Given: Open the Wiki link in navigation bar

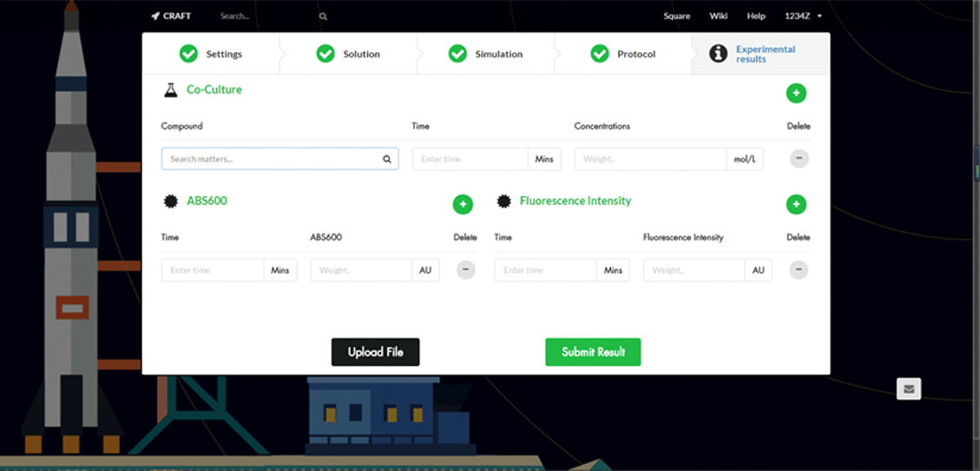Looking at the screenshot, I should point(719,16).
